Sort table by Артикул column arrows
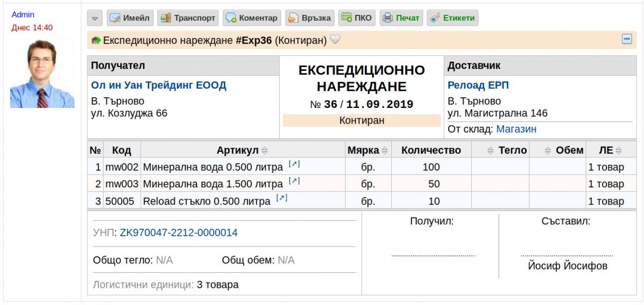 tap(265, 150)
